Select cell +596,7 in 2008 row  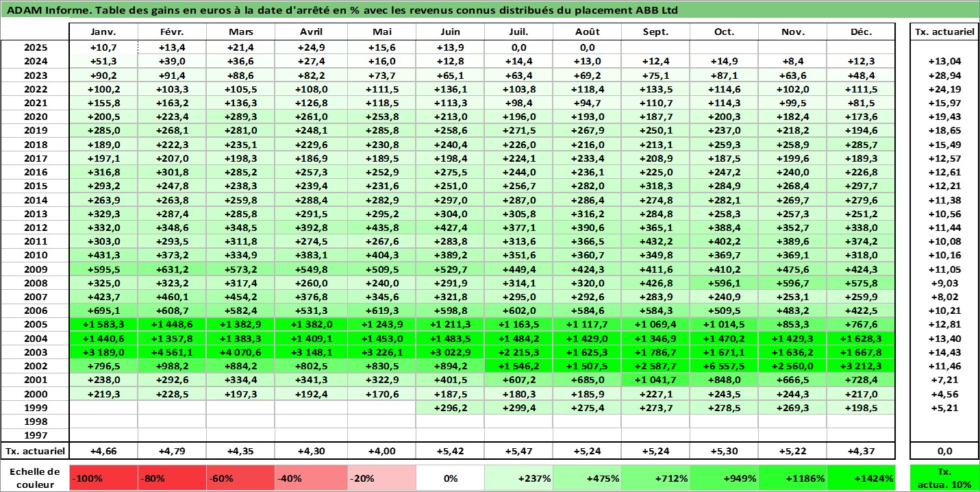coord(792,283)
